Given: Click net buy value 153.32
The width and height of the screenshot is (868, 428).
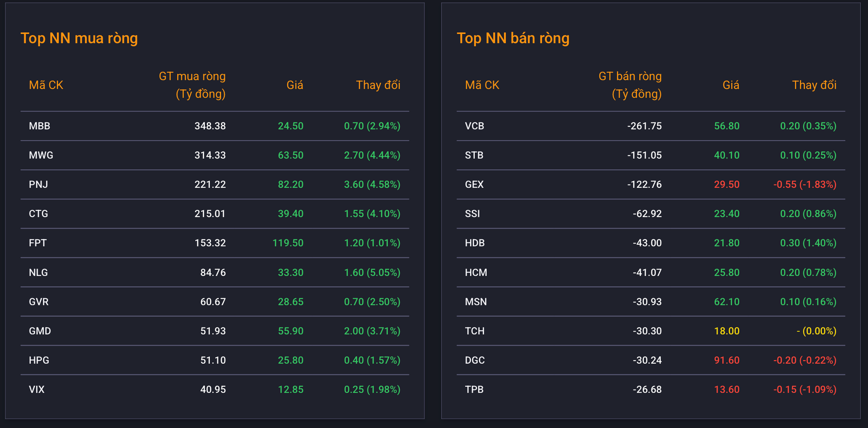Looking at the screenshot, I should (x=210, y=243).
